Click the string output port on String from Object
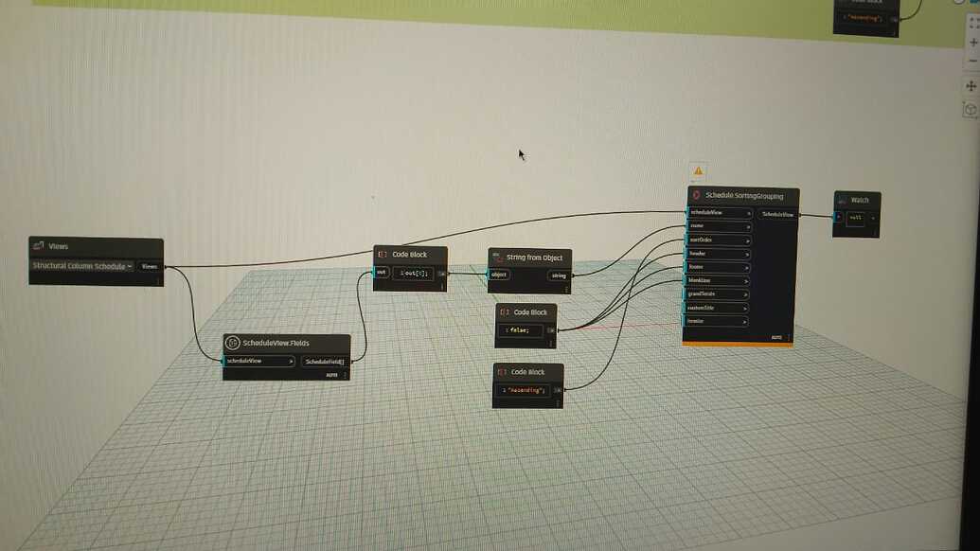The height and width of the screenshot is (551, 980). [x=559, y=275]
